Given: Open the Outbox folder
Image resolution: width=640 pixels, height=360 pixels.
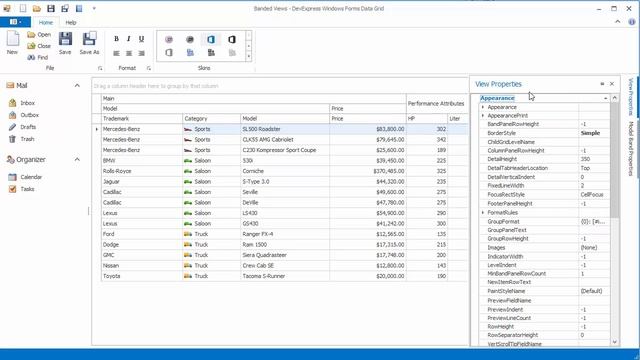Looking at the screenshot, I should tap(29, 115).
